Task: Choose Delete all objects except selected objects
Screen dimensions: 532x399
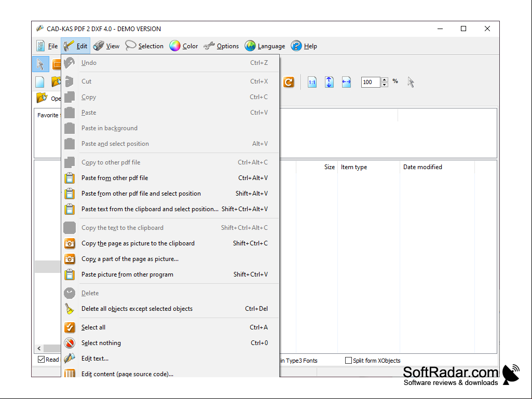Action: (x=171, y=309)
